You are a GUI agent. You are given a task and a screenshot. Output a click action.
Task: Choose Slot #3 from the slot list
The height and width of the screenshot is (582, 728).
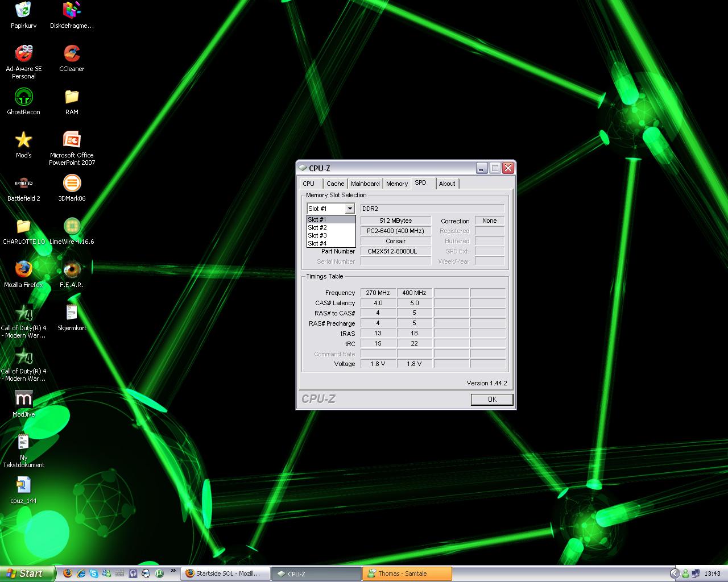coord(331,235)
